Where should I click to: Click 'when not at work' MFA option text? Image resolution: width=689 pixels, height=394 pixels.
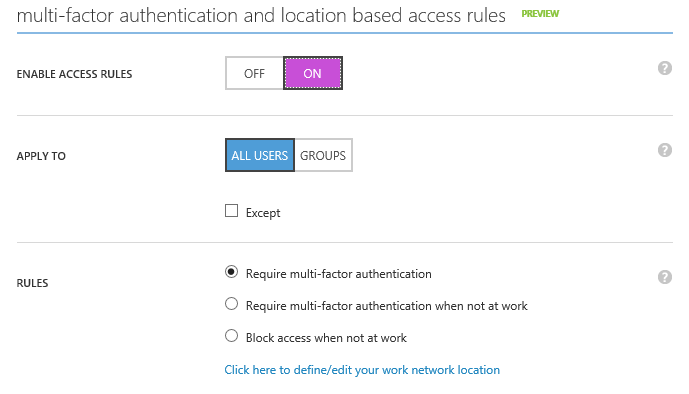click(387, 306)
